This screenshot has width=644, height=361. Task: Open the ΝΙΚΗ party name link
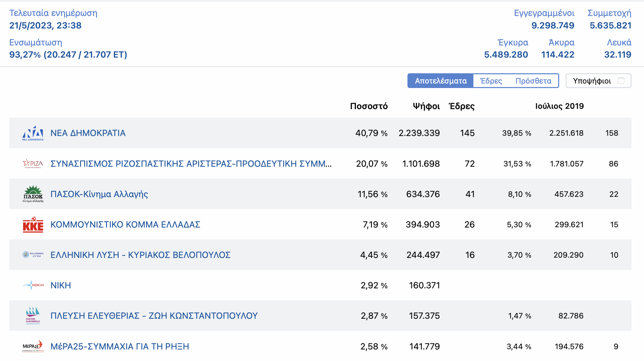(x=61, y=285)
